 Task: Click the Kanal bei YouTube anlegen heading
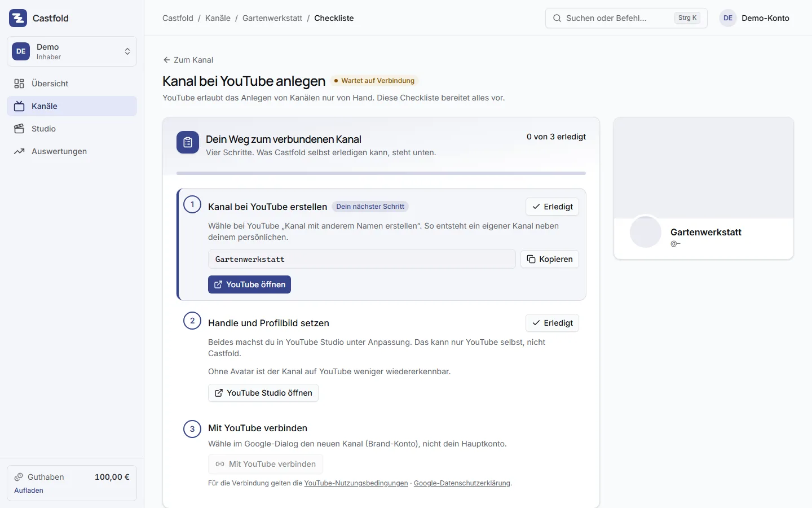244,81
